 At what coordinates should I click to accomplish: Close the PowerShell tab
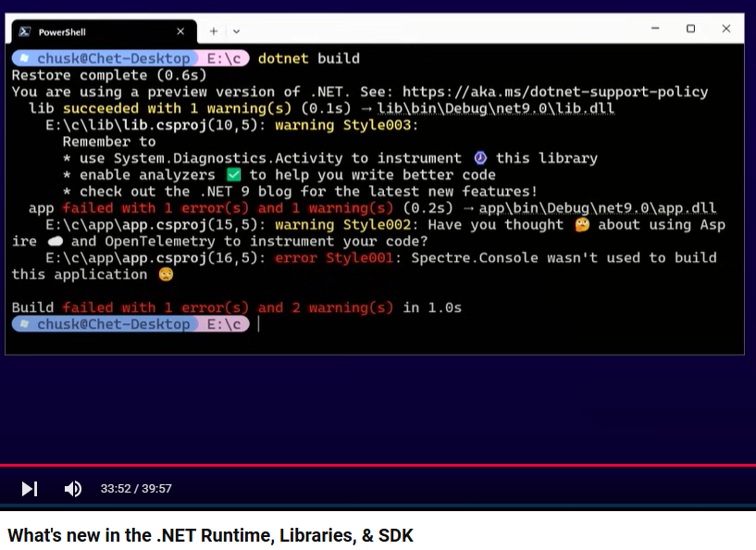(x=180, y=31)
